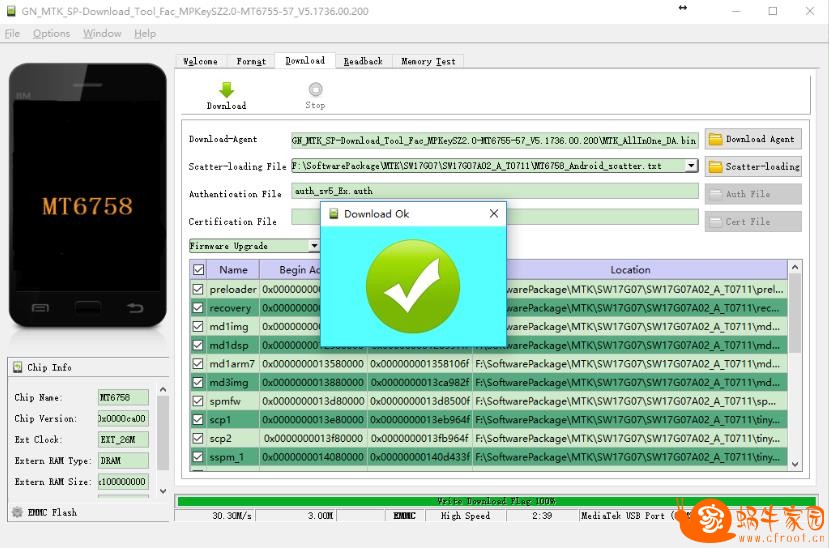Click the Ext Clock EXT_26M field
The width and height of the screenshot is (829, 548).
(x=123, y=440)
